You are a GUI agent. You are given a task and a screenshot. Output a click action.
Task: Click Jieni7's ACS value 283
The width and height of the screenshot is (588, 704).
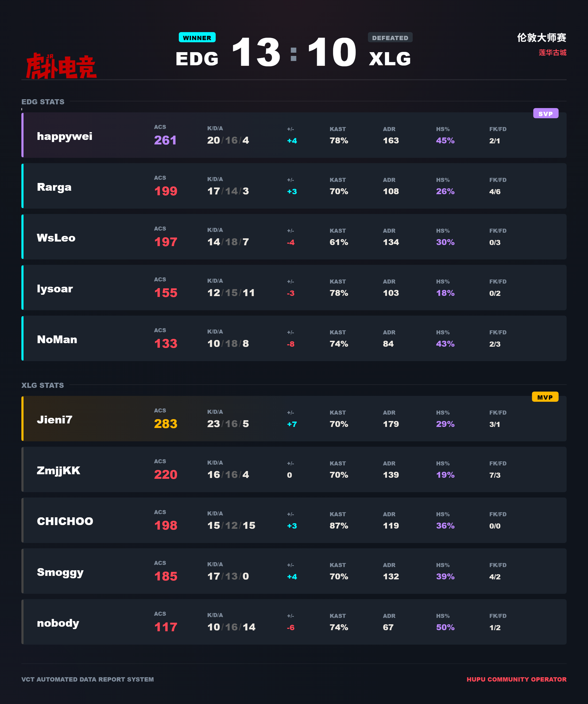165,424
